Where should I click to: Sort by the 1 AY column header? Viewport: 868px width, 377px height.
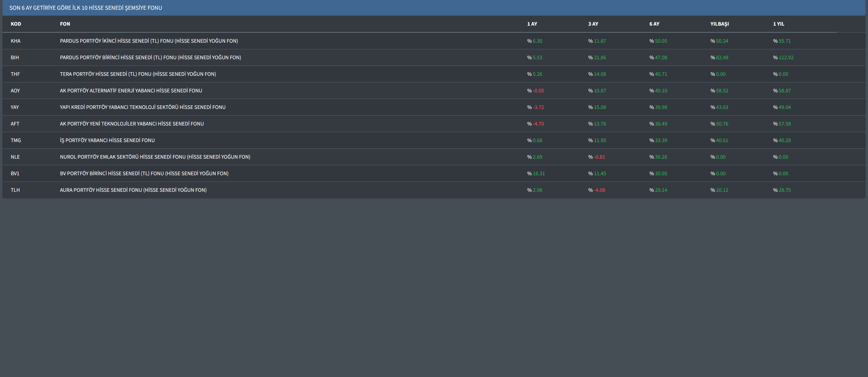click(x=532, y=24)
